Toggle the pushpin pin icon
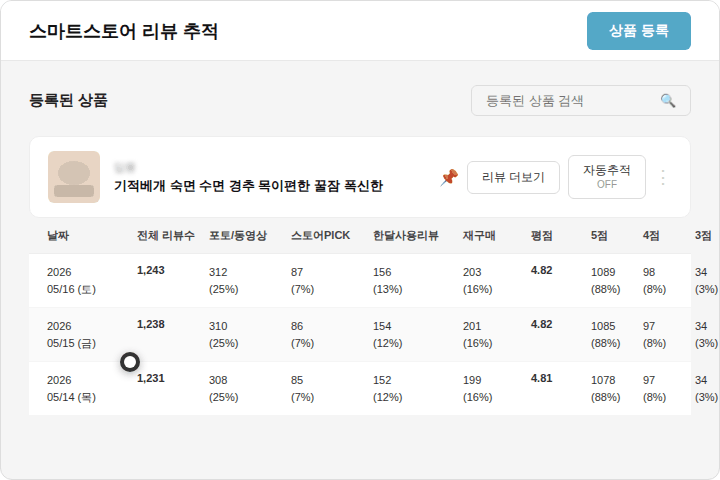720x480 pixels. 449,177
